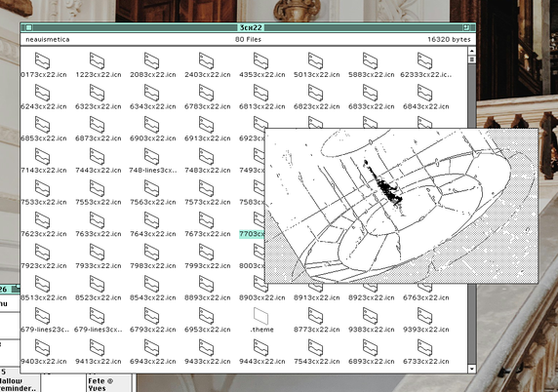Image resolution: width=558 pixels, height=392 pixels.
Task: Select the 6783cx22.icn file icon
Action: tap(206, 94)
